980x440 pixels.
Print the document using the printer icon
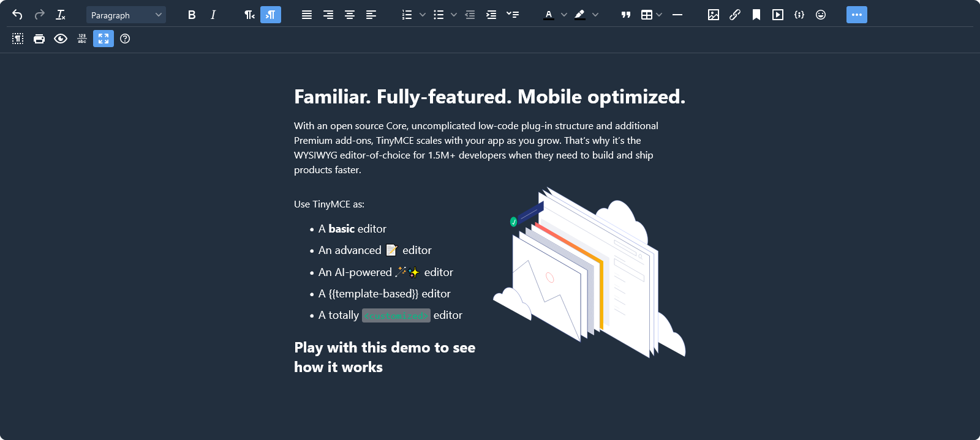click(x=39, y=39)
